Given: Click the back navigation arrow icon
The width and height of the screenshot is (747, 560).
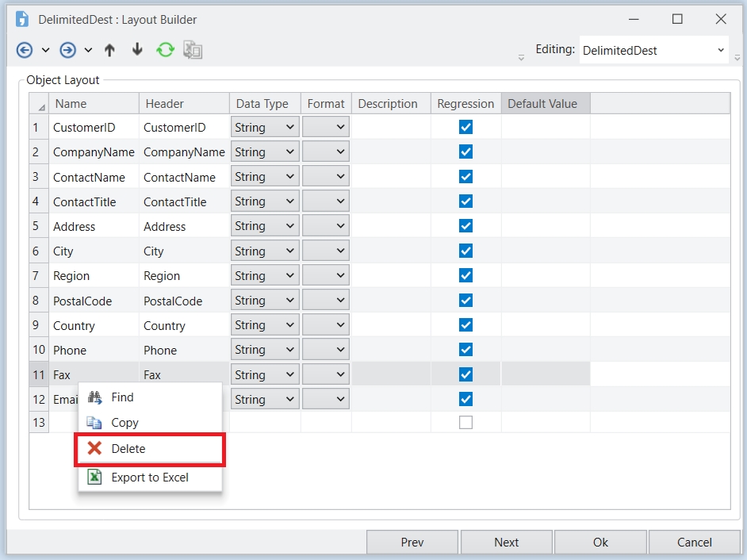Looking at the screenshot, I should tap(25, 50).
